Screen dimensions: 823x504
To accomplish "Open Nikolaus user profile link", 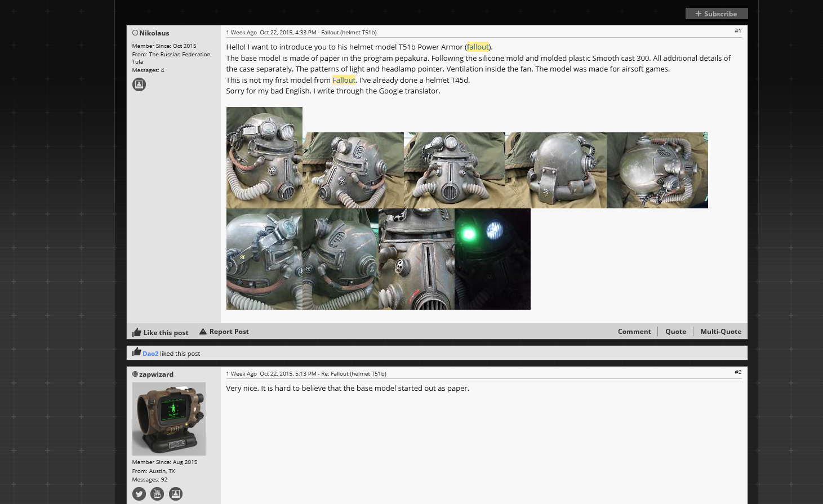I will pyautogui.click(x=154, y=33).
